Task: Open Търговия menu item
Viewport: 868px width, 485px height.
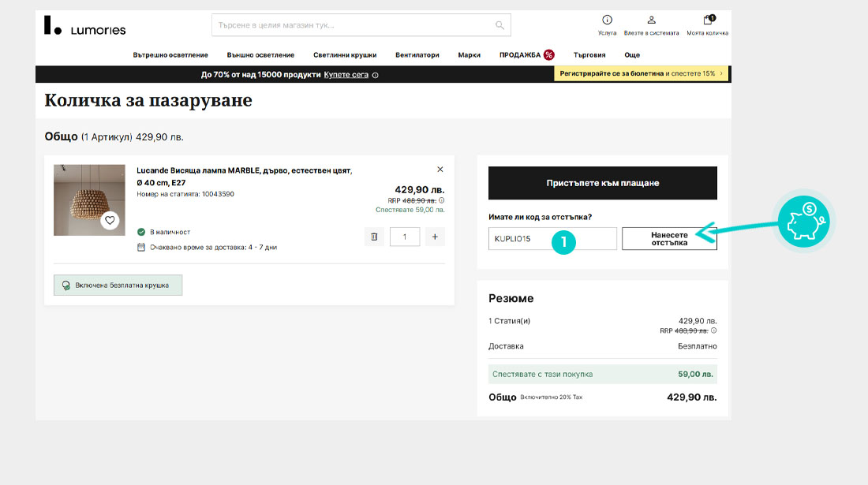Action: (x=589, y=55)
